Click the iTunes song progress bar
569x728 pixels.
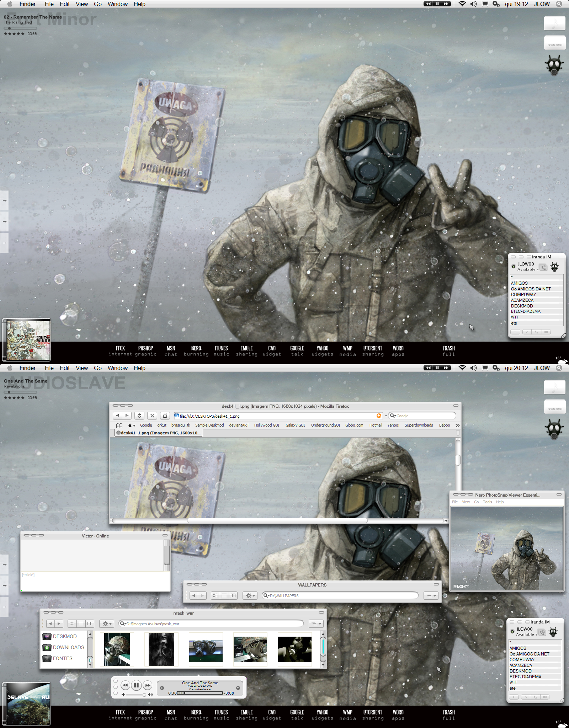pos(200,693)
